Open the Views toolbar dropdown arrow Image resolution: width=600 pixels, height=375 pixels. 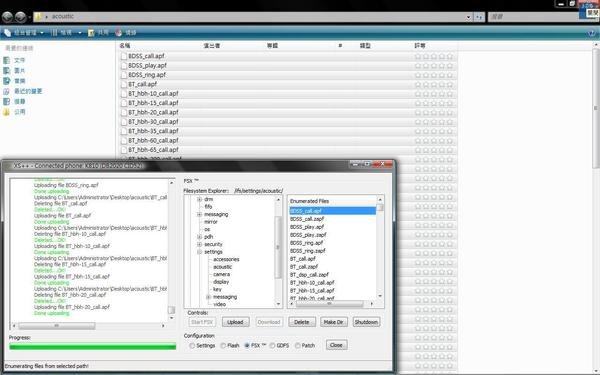click(80, 33)
